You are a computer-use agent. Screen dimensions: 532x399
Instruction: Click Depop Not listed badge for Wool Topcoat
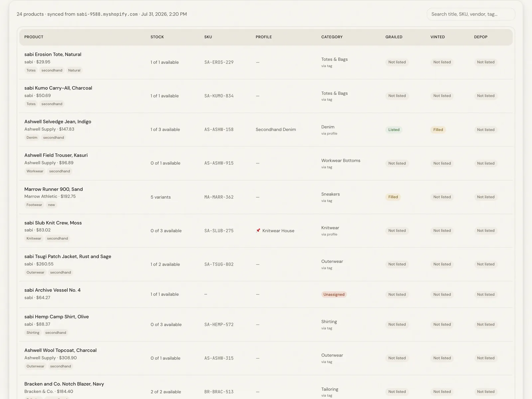(x=486, y=358)
